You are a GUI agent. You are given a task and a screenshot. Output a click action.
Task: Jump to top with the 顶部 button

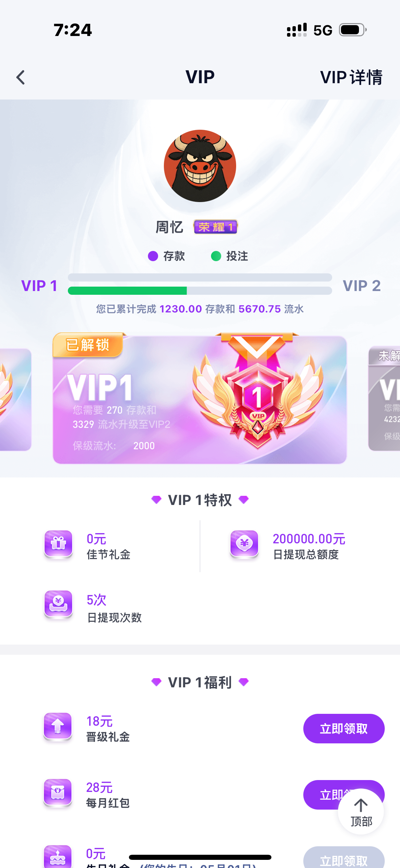361,812
